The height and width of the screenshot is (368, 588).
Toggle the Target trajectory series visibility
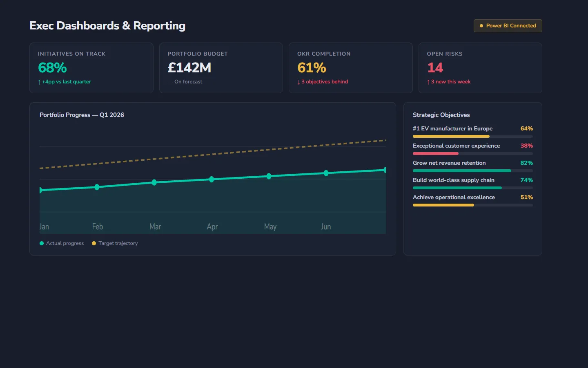(x=115, y=243)
